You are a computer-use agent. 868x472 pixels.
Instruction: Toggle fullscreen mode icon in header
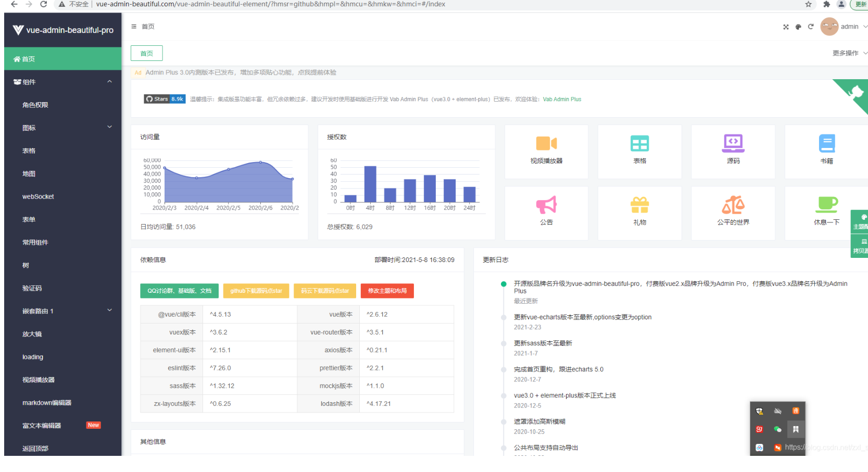click(786, 27)
